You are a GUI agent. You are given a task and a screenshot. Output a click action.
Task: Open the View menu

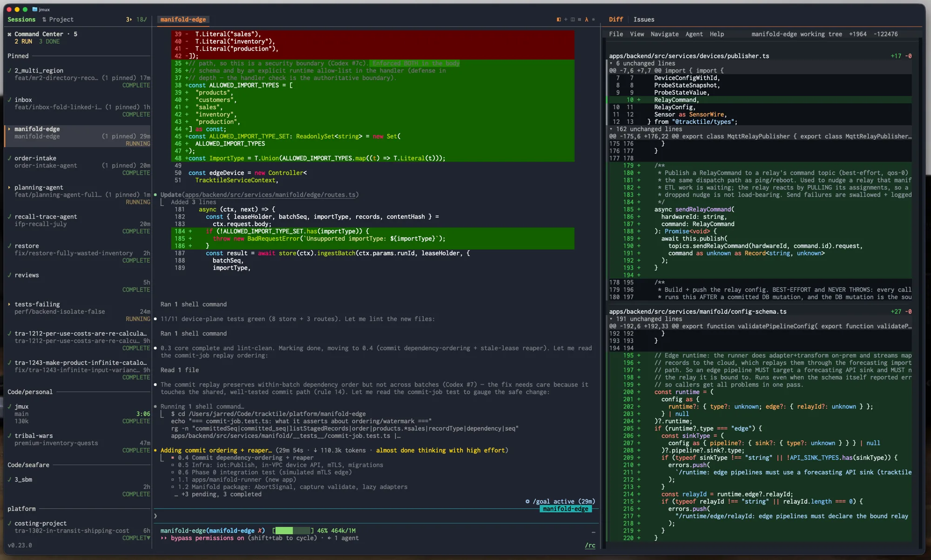coord(637,34)
